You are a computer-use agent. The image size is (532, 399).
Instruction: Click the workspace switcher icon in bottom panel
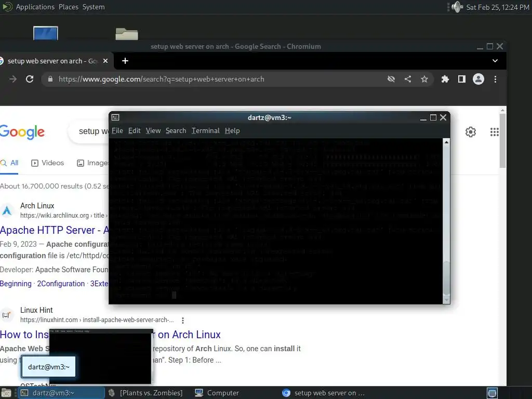492,393
